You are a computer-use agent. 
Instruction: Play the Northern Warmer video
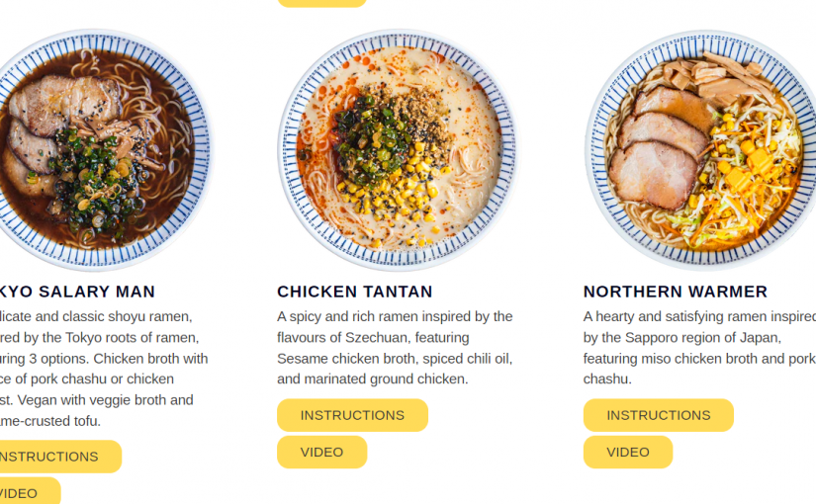coord(628,452)
